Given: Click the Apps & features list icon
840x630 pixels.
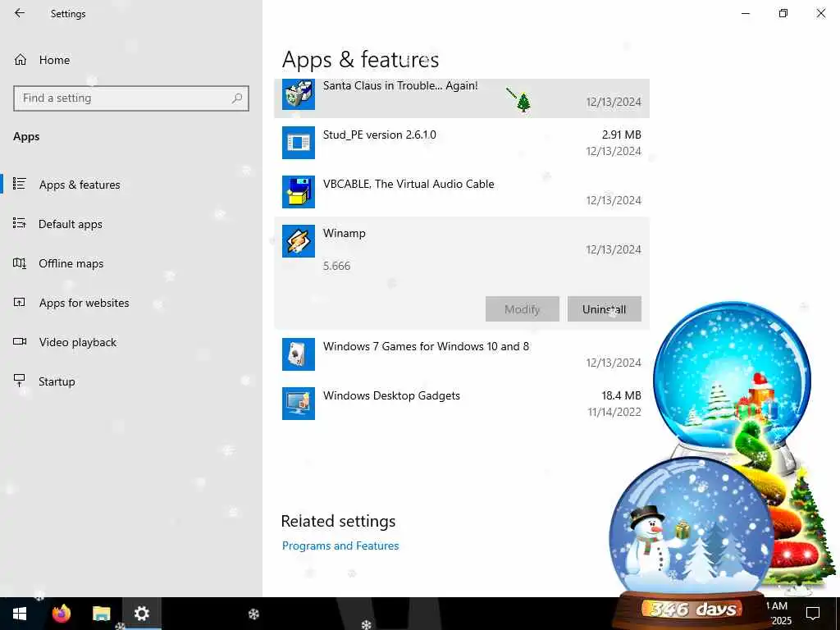Looking at the screenshot, I should click(20, 184).
